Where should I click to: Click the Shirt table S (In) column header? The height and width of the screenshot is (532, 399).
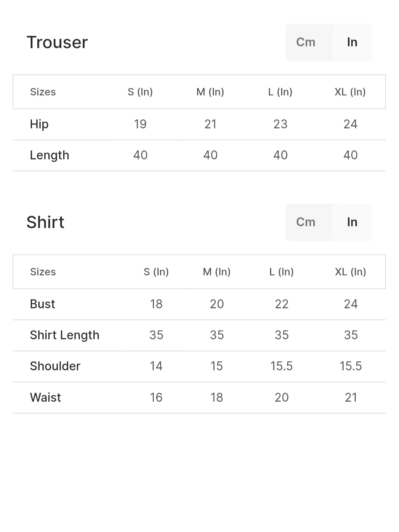tap(156, 272)
